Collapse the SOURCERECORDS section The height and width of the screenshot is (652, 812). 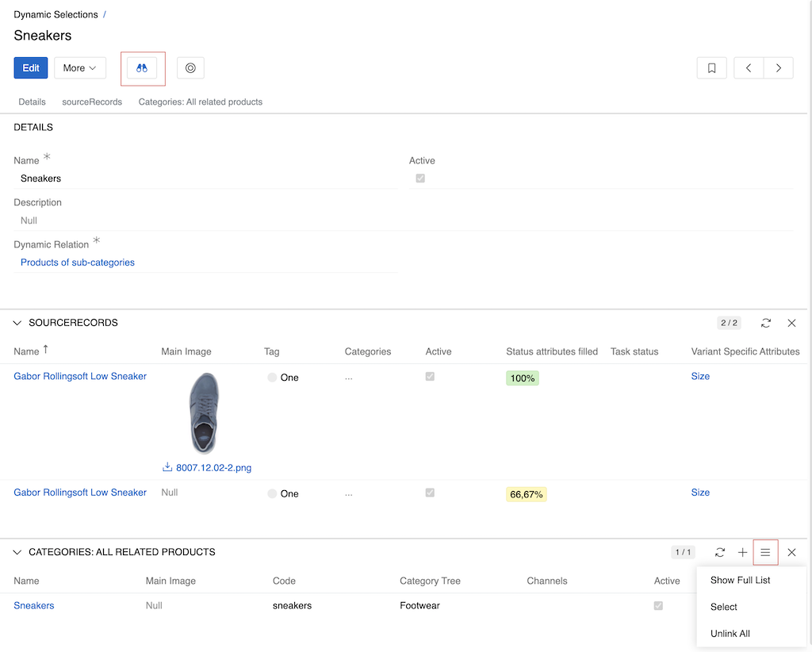18,323
